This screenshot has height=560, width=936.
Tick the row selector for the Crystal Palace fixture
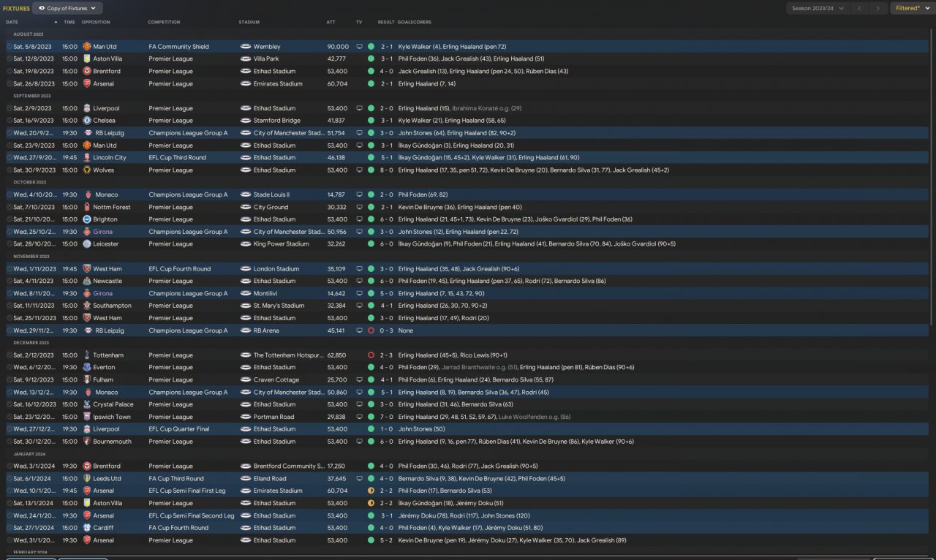pos(10,405)
